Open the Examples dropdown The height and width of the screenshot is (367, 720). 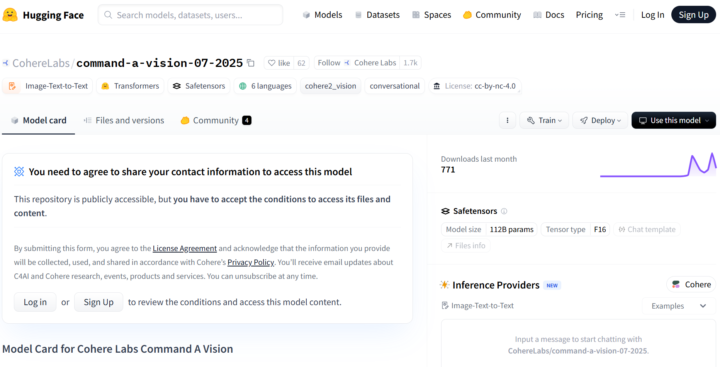679,306
